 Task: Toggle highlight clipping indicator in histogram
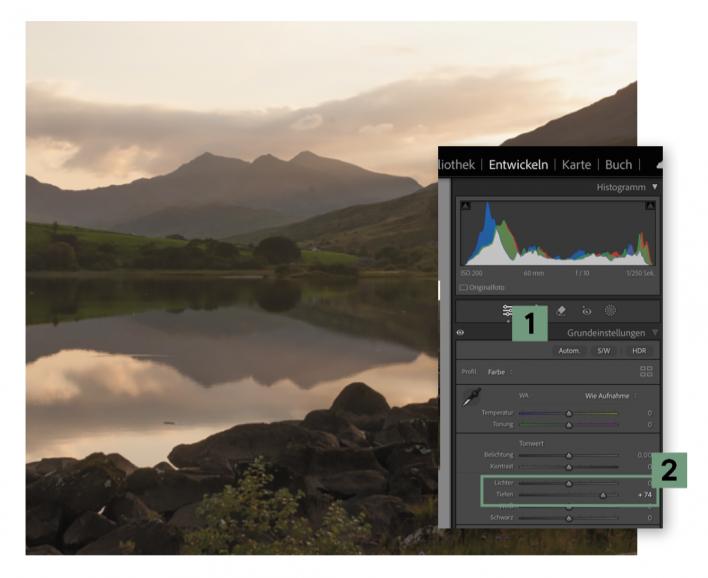(x=650, y=206)
